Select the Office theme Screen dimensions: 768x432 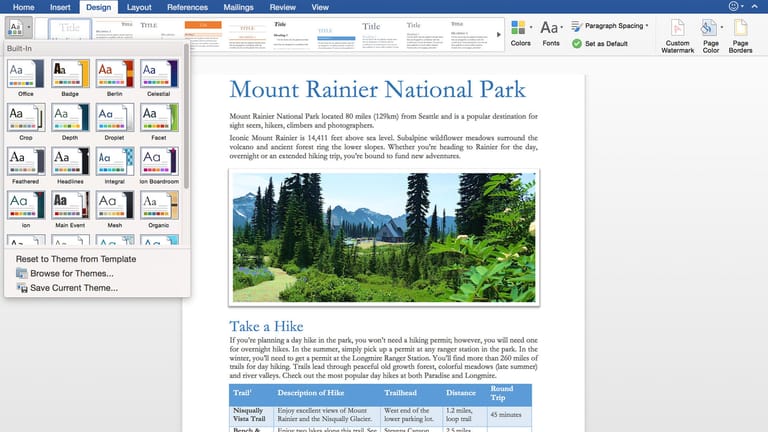pyautogui.click(x=25, y=77)
